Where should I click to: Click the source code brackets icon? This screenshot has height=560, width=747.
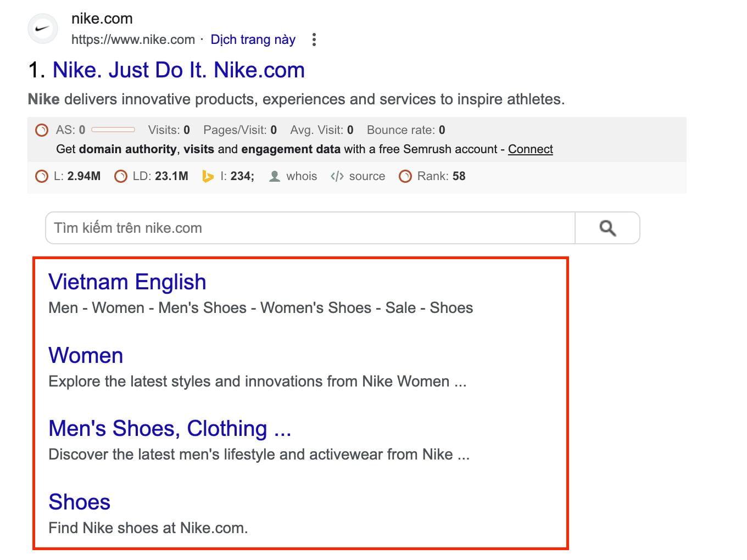(337, 176)
